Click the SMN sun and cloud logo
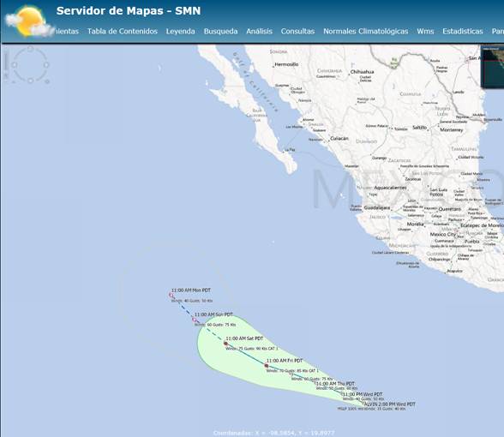This screenshot has width=504, height=437. coord(29,21)
